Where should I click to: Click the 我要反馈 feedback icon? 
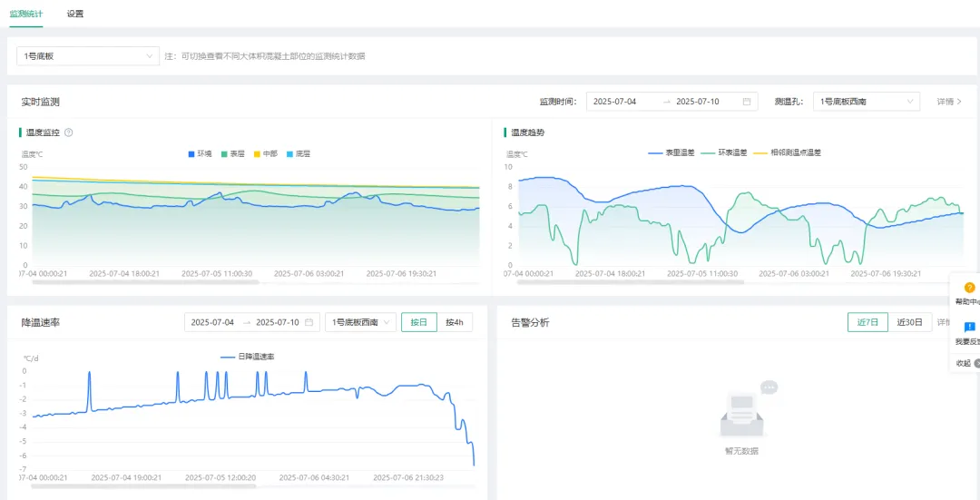(969, 328)
